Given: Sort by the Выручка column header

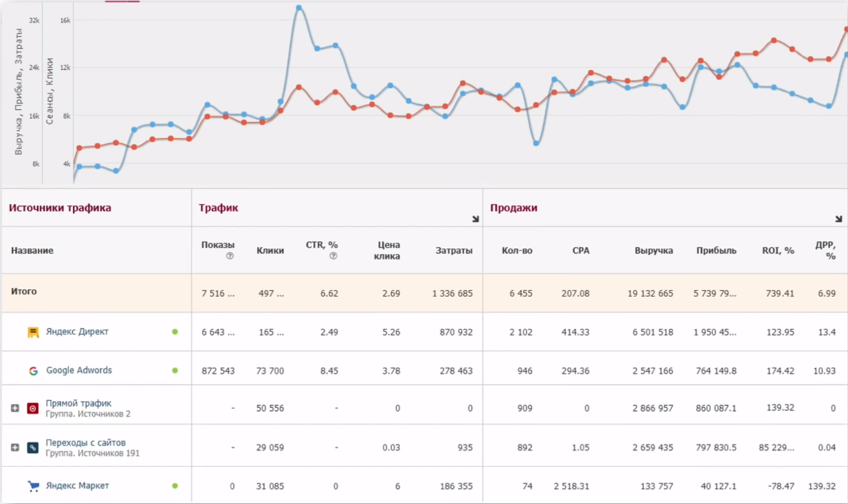Looking at the screenshot, I should click(654, 250).
